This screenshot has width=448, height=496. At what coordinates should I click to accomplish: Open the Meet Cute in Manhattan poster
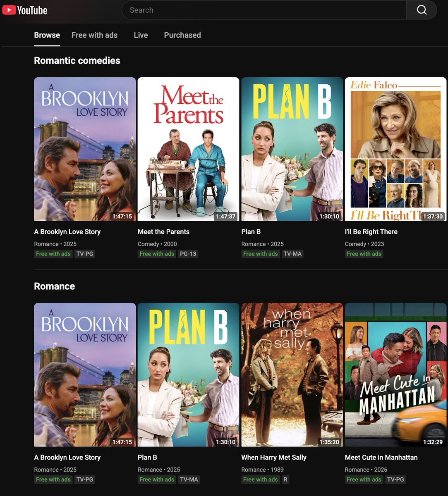pyautogui.click(x=395, y=375)
